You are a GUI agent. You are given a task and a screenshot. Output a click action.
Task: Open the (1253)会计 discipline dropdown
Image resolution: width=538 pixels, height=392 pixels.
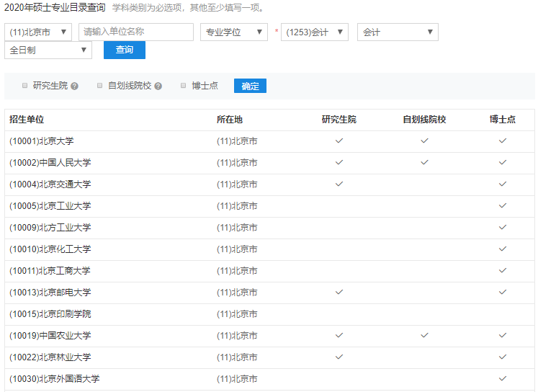pyautogui.click(x=315, y=32)
